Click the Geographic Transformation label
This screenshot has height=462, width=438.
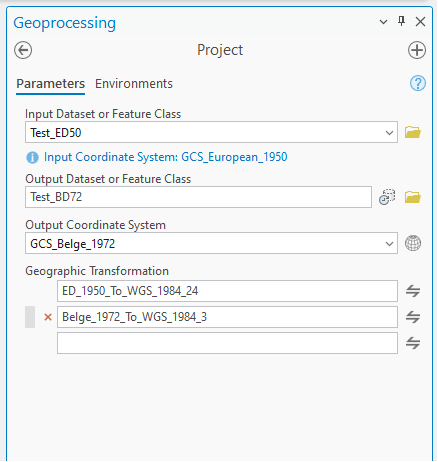tap(97, 271)
